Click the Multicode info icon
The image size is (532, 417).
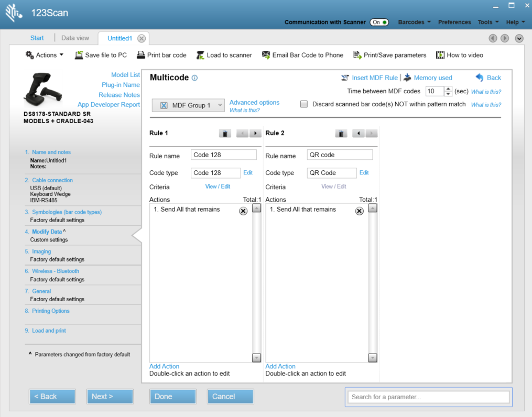pyautogui.click(x=194, y=78)
